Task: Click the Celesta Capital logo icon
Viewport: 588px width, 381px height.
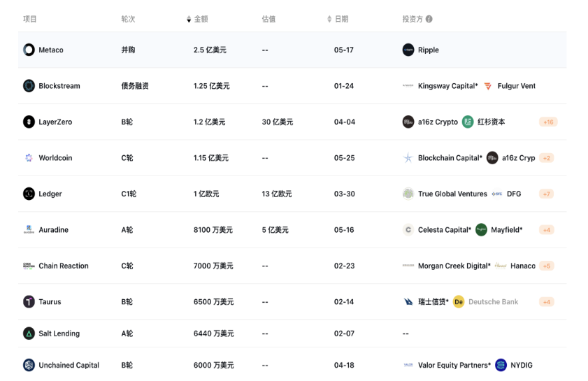Action: (x=408, y=230)
